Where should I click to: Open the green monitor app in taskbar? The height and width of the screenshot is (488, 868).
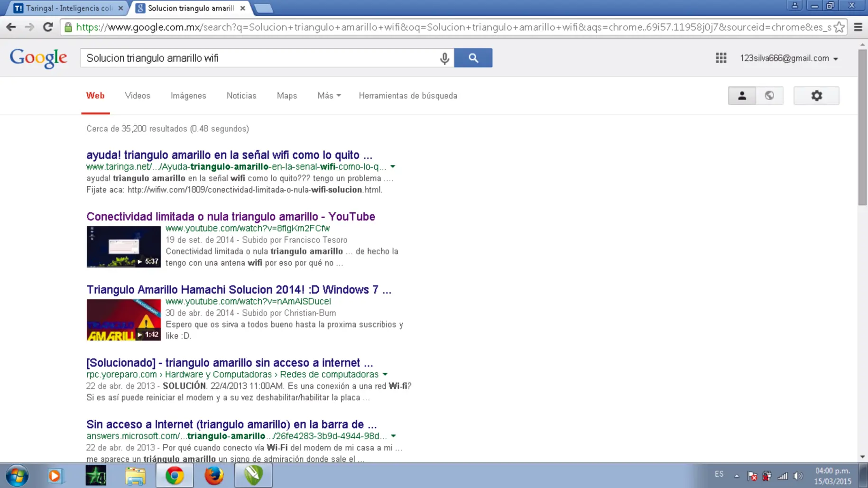point(96,475)
